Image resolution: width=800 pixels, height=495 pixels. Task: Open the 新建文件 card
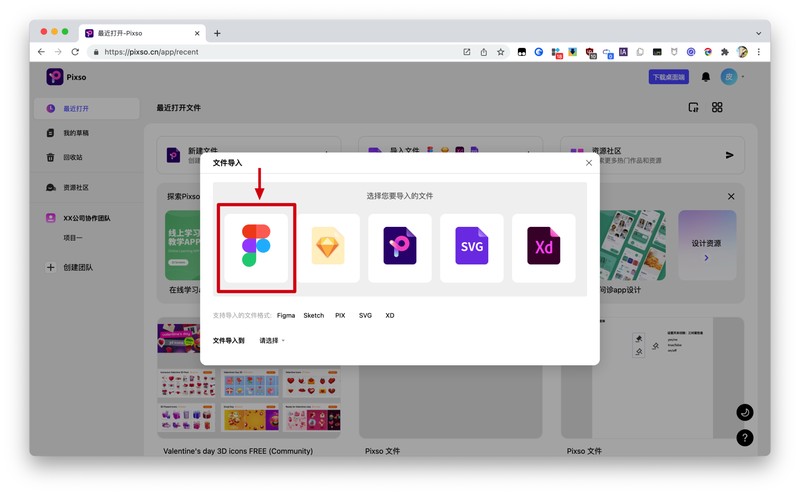coord(249,155)
